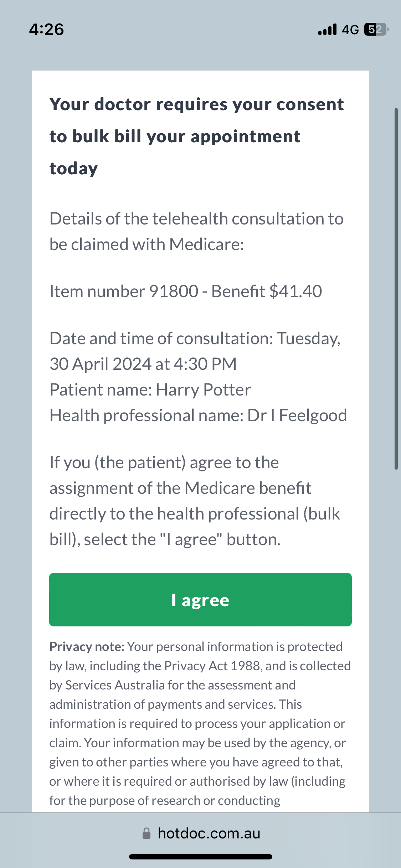Tap the Medicare benefit assignment paragraph
The width and height of the screenshot is (401, 868).
click(195, 501)
